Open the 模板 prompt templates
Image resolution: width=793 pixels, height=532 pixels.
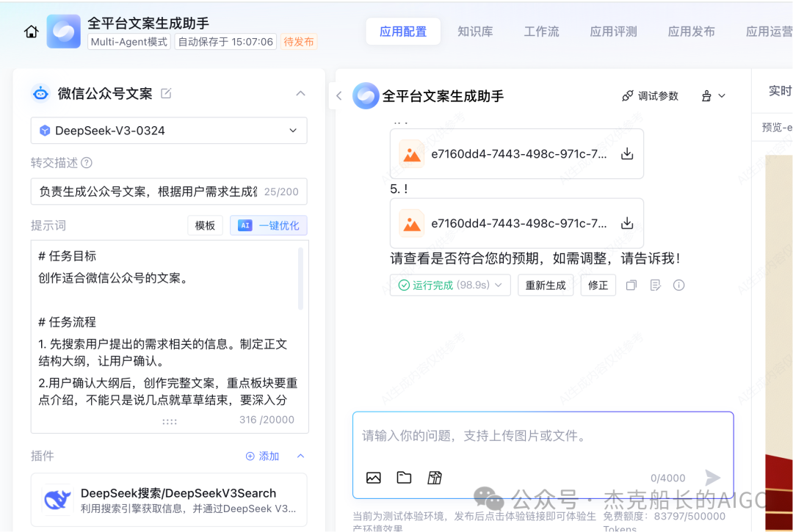click(206, 225)
